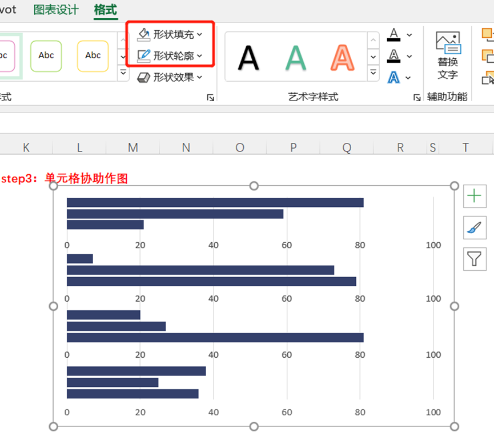
Task: Click the chart's bottom-right resize handle
Action: click(x=454, y=426)
